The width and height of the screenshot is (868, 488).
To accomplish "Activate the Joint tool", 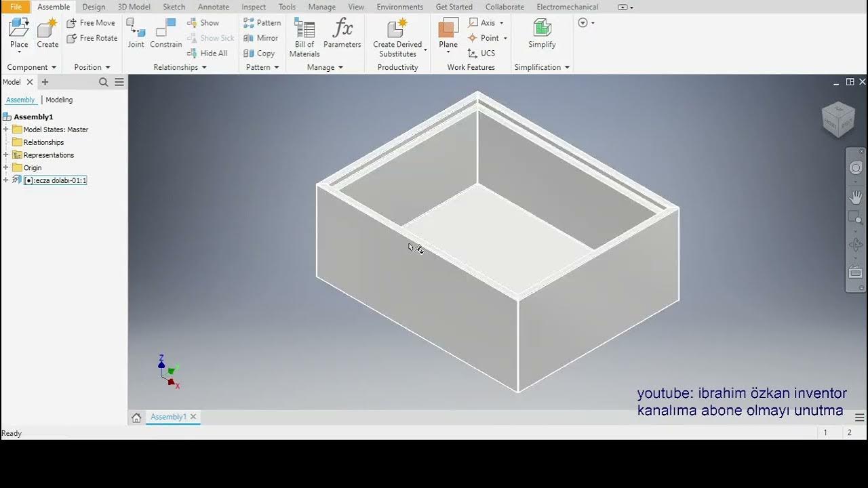I will [x=136, y=34].
